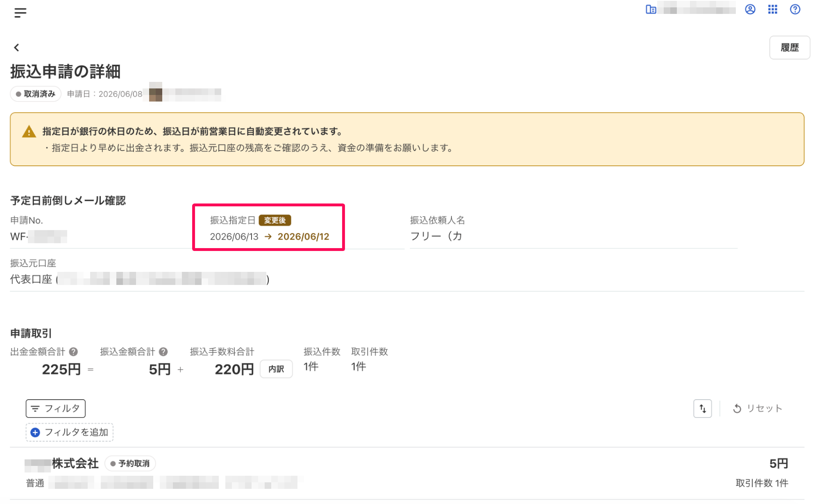
Task: Click the back arrow chevron
Action: (x=16, y=47)
